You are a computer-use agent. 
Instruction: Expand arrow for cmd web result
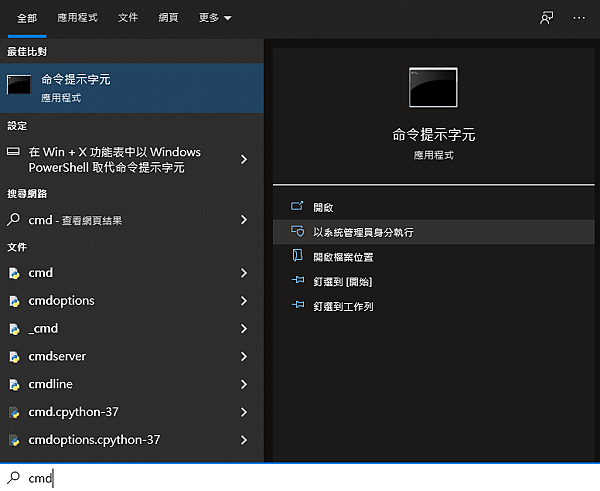(x=244, y=220)
